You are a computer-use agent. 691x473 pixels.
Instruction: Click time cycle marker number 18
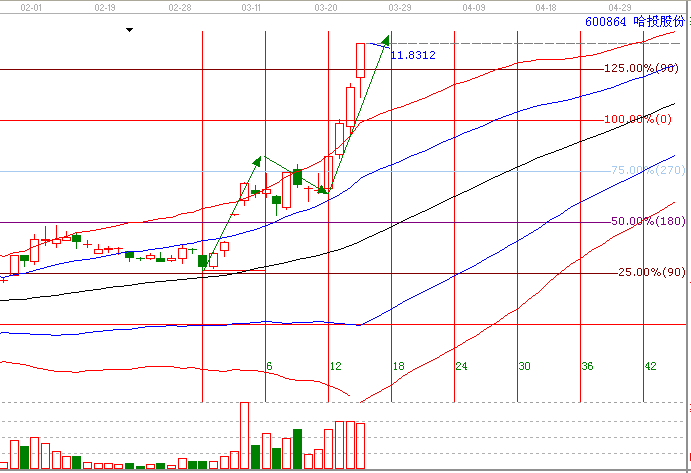[396, 367]
